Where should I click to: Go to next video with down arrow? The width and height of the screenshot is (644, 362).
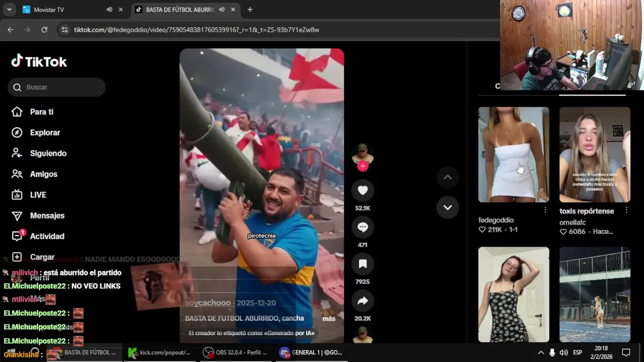click(447, 207)
